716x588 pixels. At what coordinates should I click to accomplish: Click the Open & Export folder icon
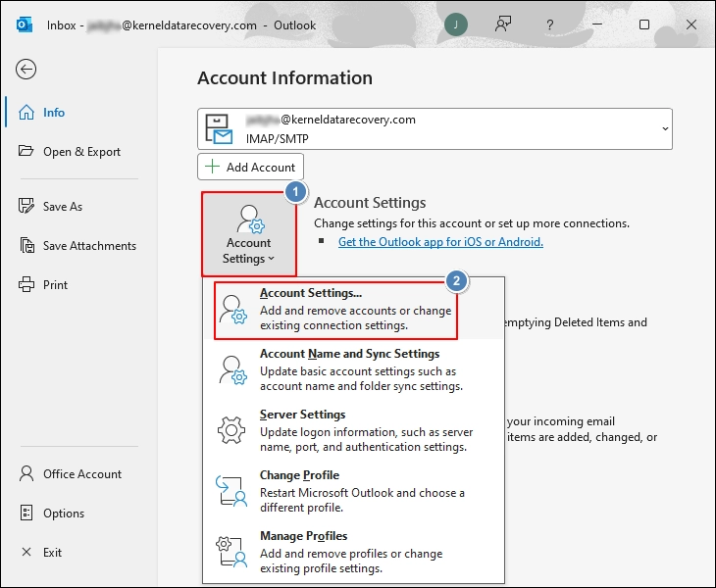pos(26,151)
